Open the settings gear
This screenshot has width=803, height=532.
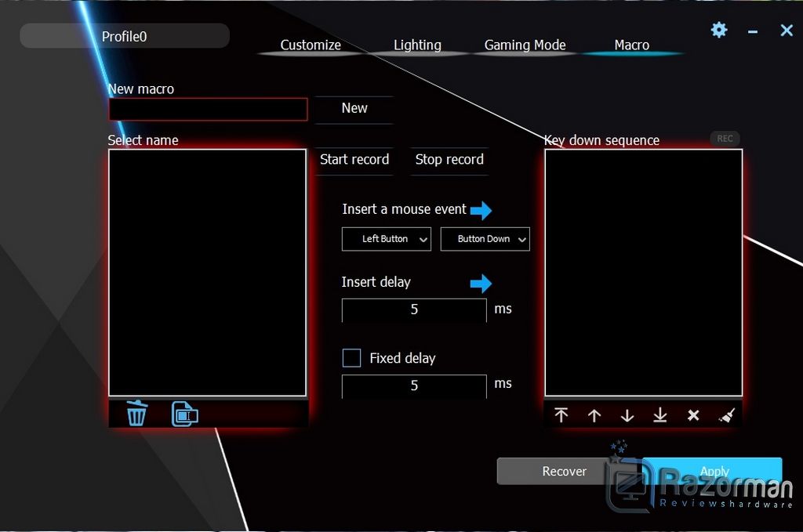719,30
